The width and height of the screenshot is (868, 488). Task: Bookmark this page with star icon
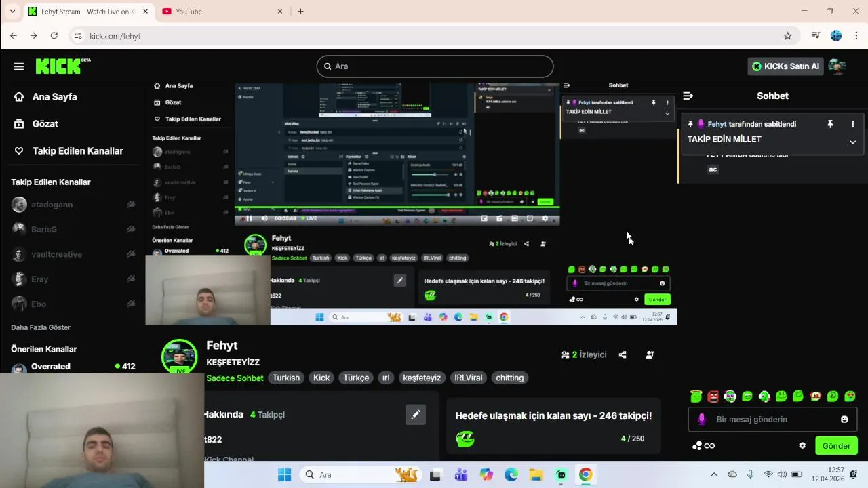tap(787, 36)
